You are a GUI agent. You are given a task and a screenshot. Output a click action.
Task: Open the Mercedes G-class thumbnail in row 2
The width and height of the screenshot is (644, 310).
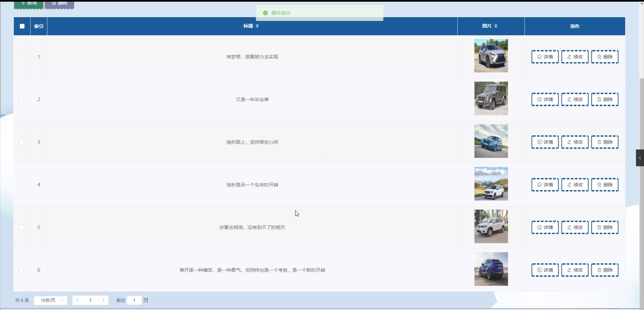tap(491, 98)
